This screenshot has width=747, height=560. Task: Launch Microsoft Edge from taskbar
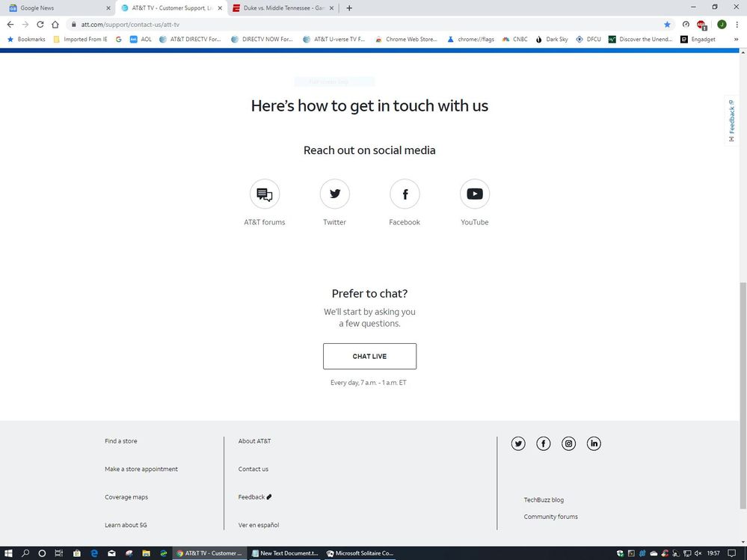pyautogui.click(x=94, y=553)
